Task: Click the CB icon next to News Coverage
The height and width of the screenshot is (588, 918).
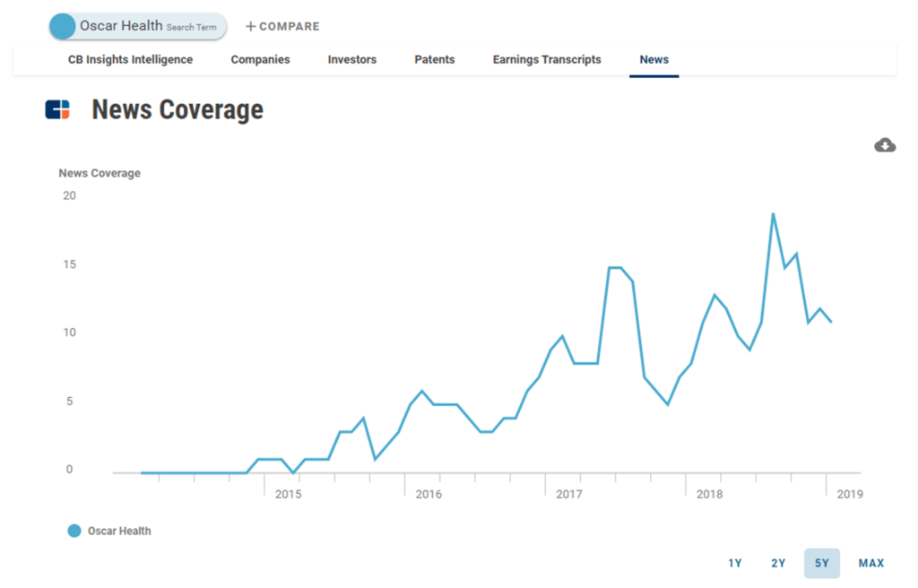Action: pyautogui.click(x=56, y=109)
